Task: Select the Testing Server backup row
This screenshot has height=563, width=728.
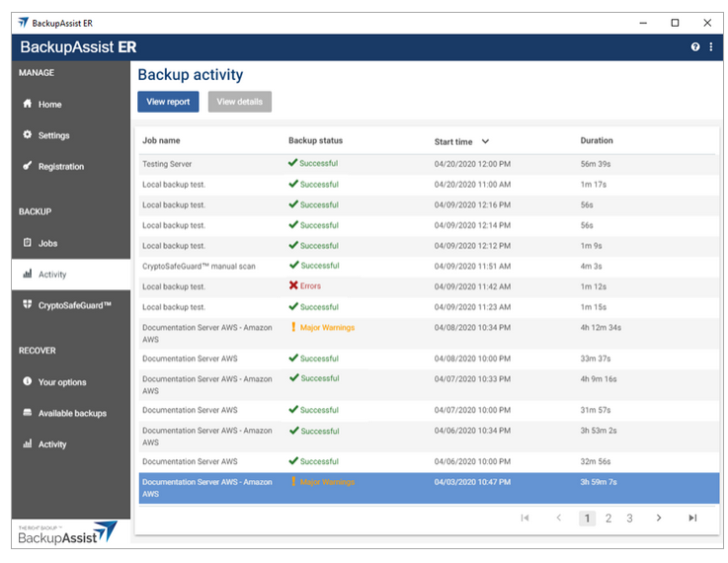Action: pos(167,164)
